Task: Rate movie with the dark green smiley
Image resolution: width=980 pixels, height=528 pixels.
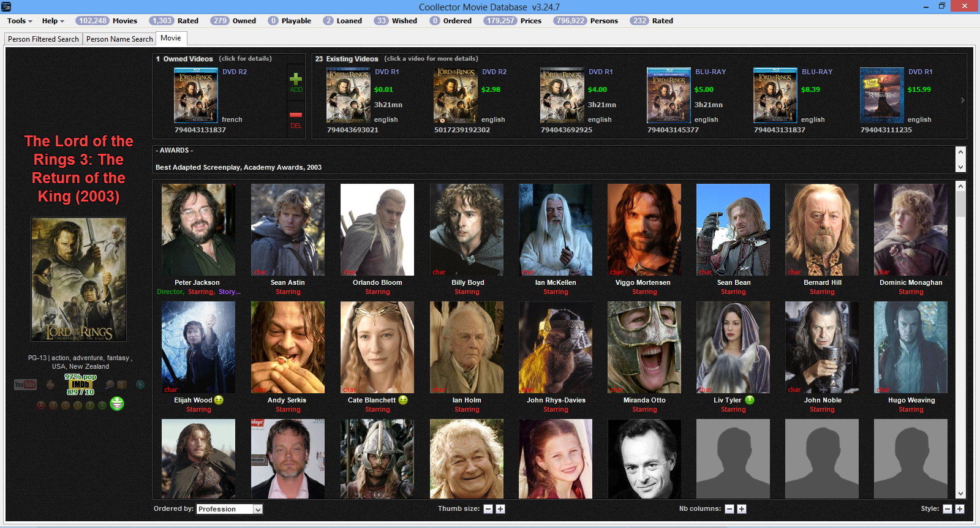Action: coord(102,405)
